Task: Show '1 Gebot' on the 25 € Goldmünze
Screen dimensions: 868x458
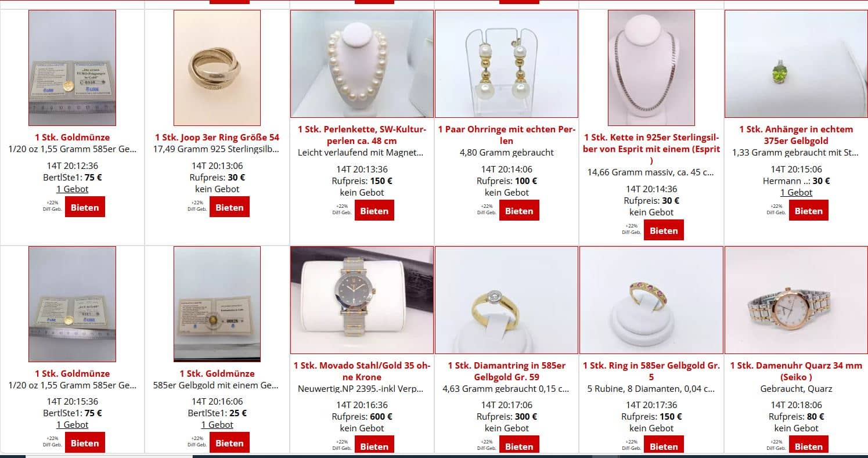Action: coord(217,424)
